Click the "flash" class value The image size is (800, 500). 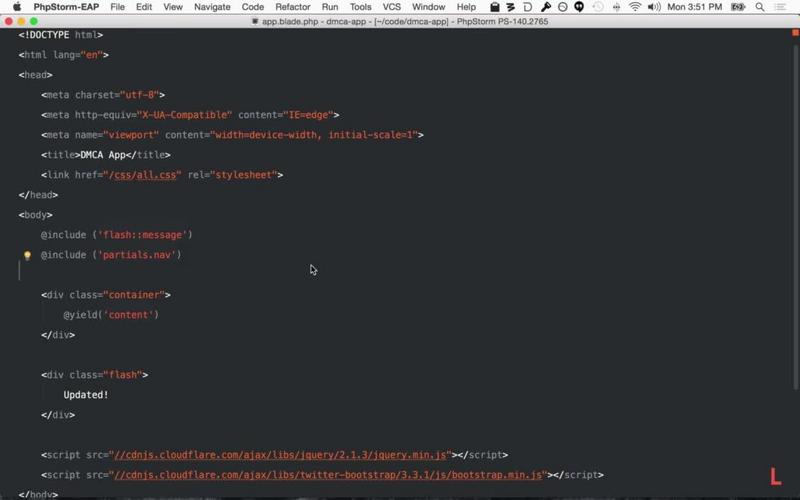(123, 375)
